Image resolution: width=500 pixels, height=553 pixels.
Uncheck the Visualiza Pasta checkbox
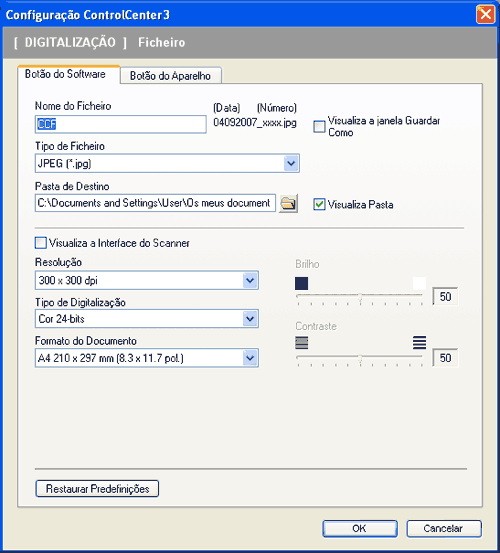(x=319, y=204)
